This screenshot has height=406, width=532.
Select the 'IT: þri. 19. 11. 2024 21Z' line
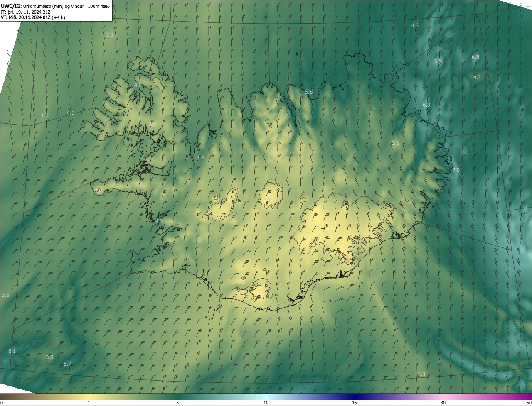pos(26,12)
